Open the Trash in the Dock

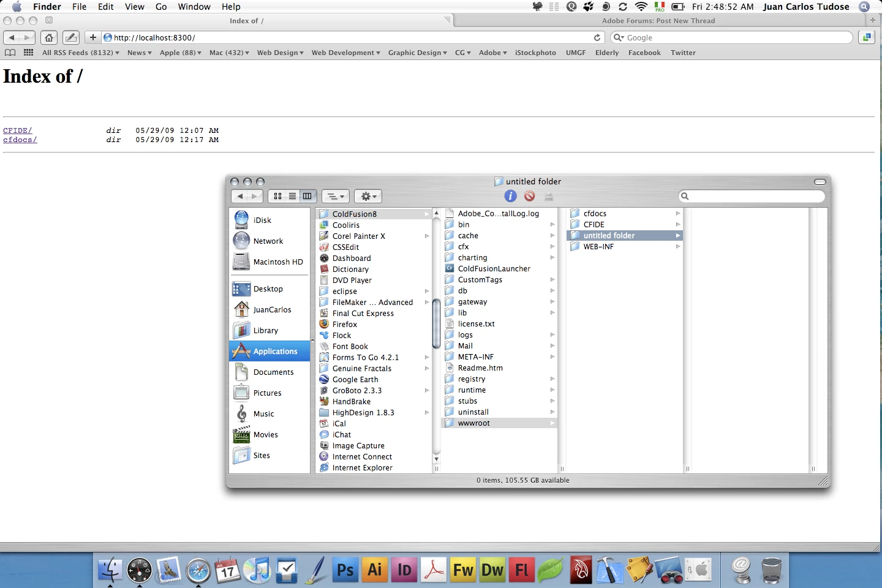[x=772, y=570]
